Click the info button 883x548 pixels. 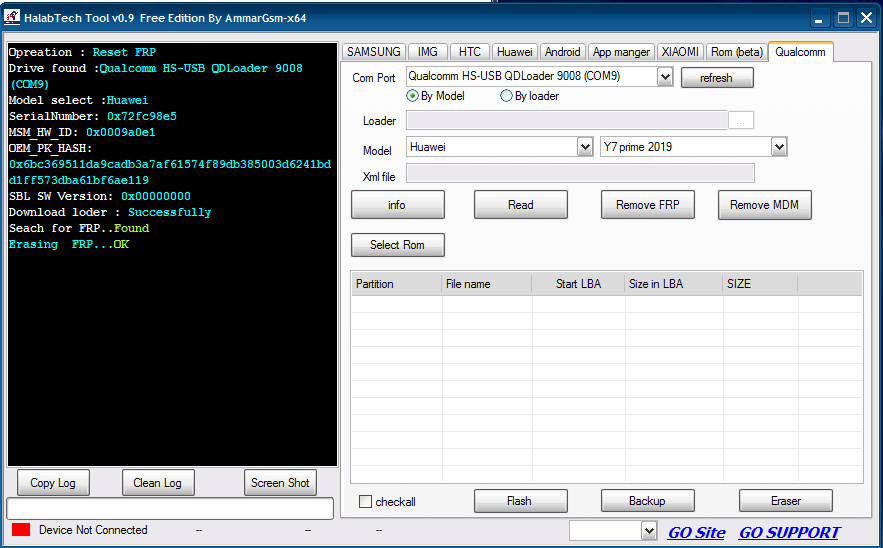pos(397,204)
